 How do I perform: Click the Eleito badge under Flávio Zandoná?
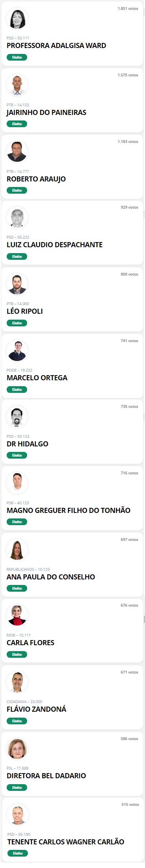pos(17,721)
